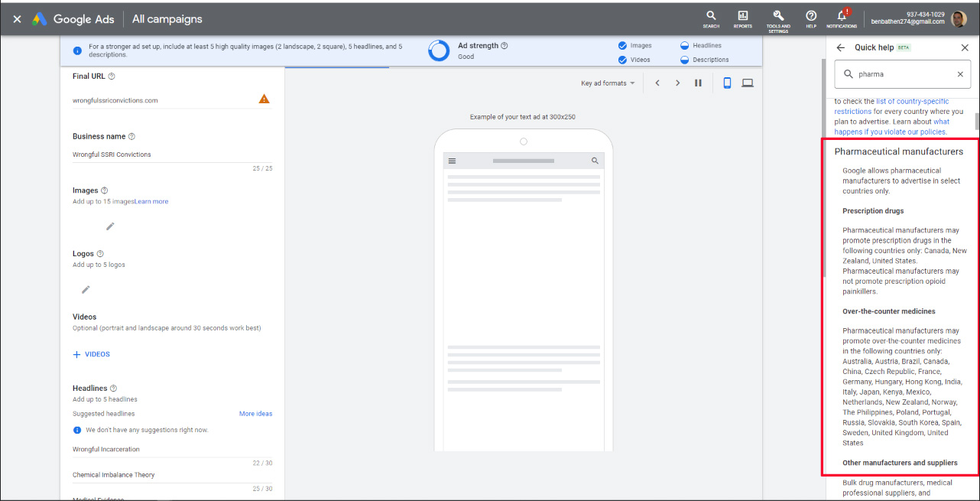Expand the Key ad formats dropdown
980x501 pixels.
[608, 83]
